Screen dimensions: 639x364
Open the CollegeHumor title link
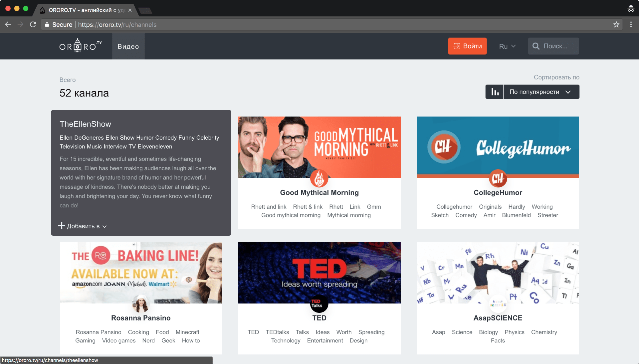coord(498,192)
